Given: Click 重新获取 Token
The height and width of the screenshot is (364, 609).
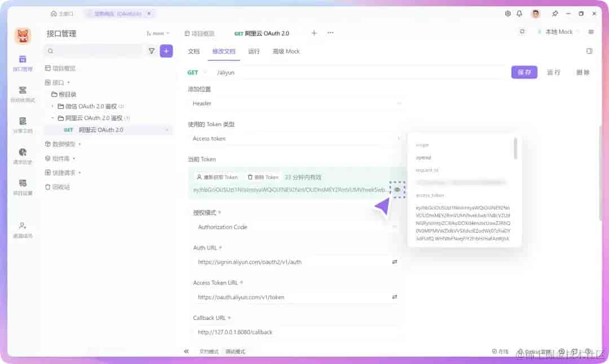Looking at the screenshot, I should (x=217, y=177).
